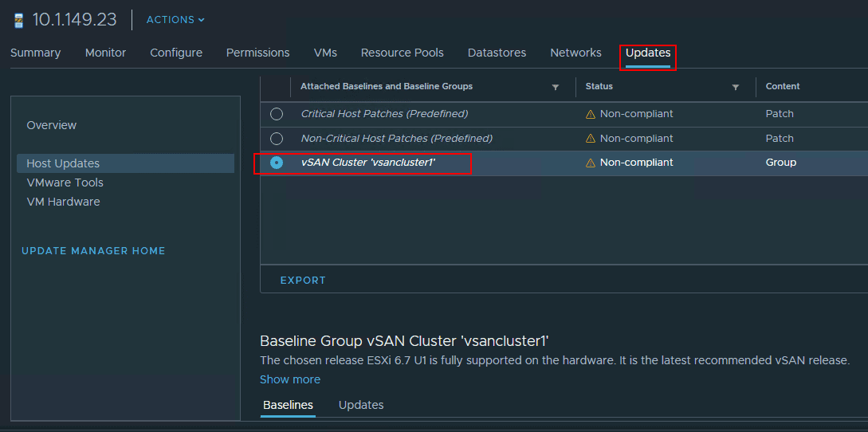Go to the VMs tab
This screenshot has height=432, width=868.
point(325,53)
